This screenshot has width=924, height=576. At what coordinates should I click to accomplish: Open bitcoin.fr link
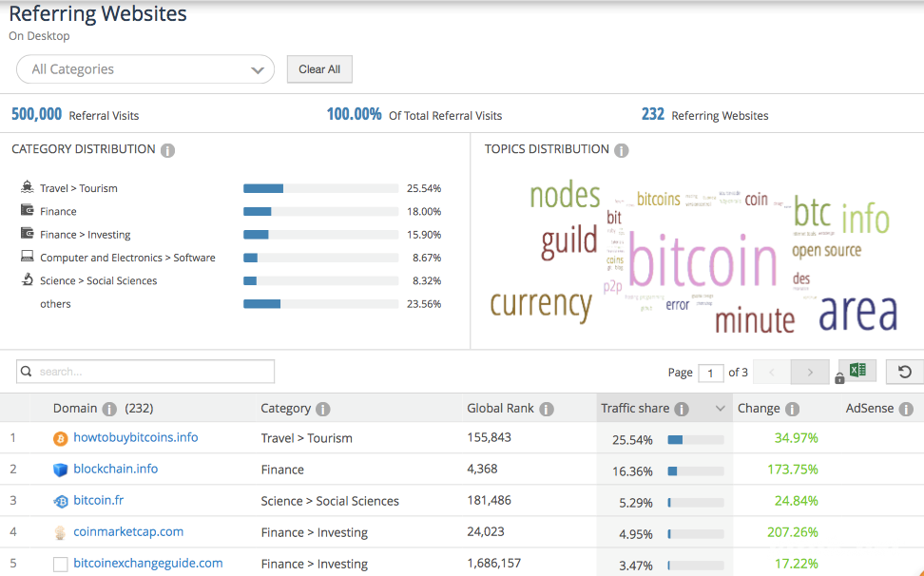pos(99,500)
